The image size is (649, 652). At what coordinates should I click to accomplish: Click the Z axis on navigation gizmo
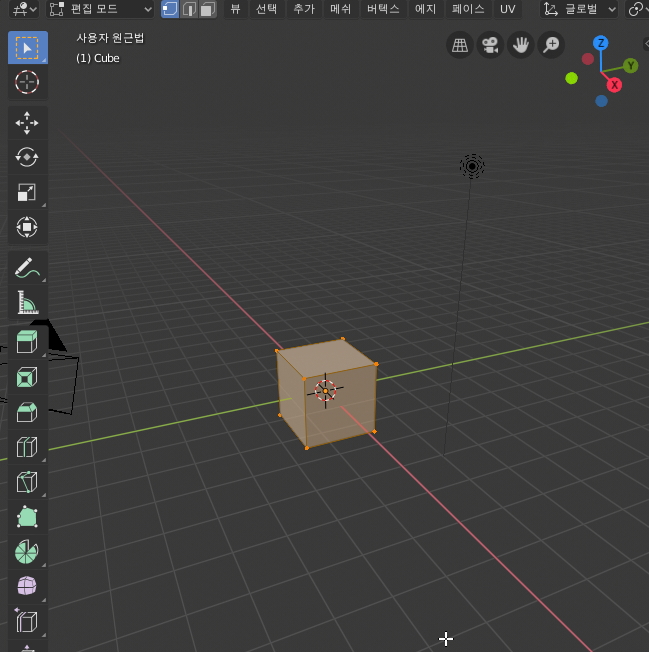601,43
